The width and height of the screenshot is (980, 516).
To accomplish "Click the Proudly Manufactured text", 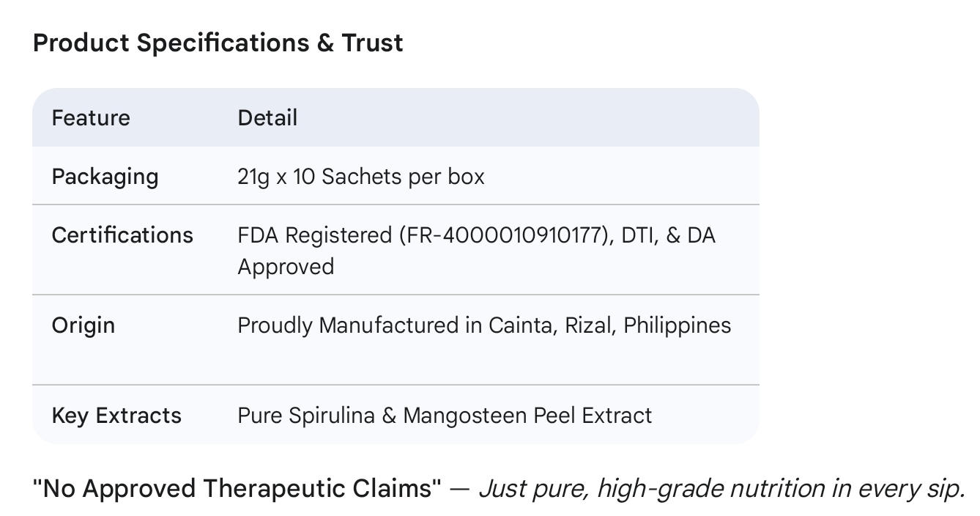I will coord(349,325).
